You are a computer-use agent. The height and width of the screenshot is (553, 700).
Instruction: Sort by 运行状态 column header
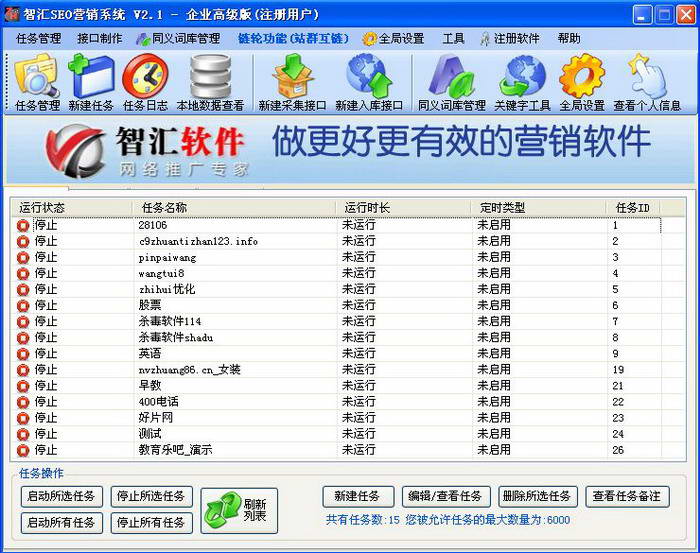pos(71,208)
